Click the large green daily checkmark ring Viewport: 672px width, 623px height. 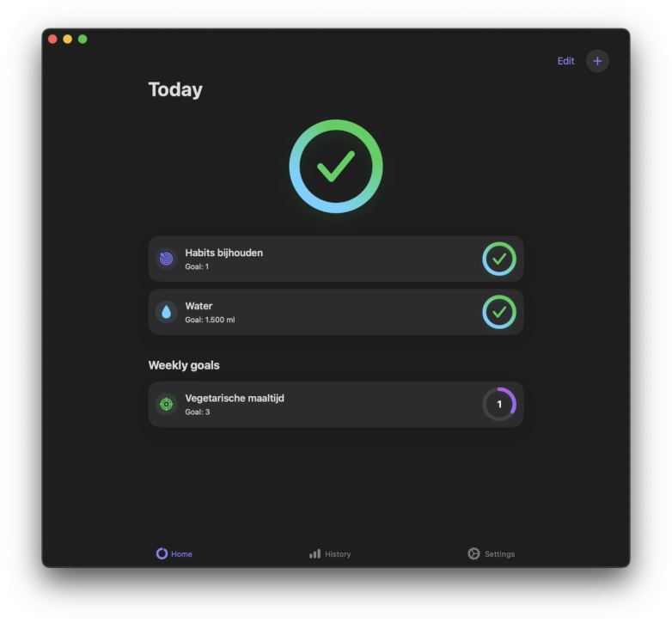pyautogui.click(x=336, y=166)
